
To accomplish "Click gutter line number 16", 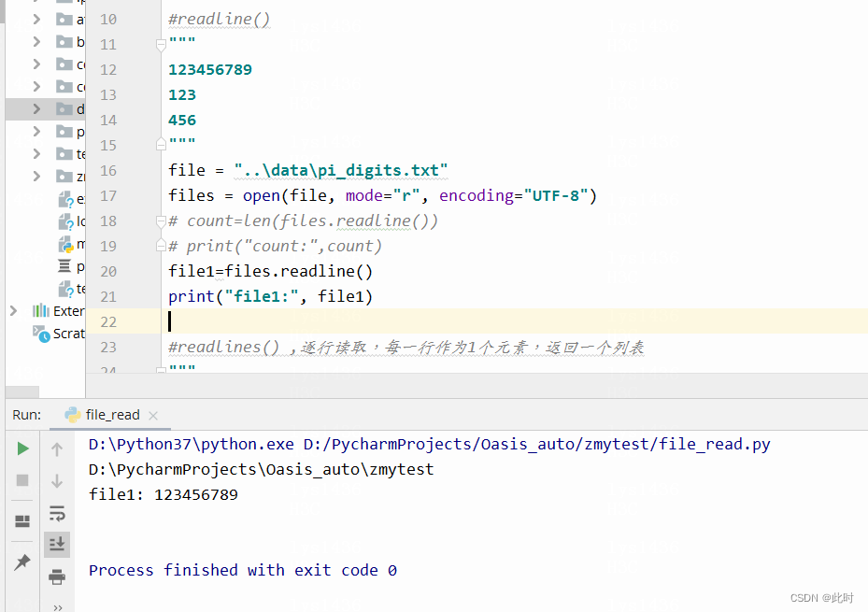I will [108, 170].
